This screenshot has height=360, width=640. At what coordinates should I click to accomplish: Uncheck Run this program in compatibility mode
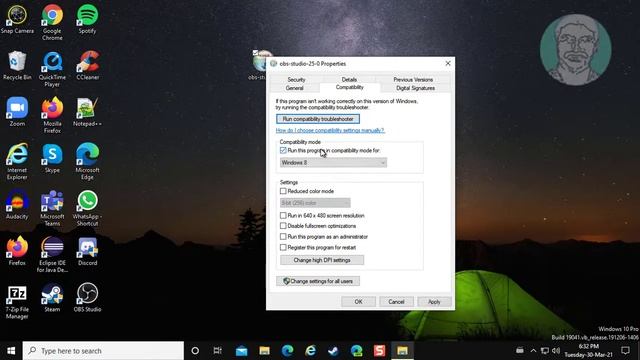point(283,151)
